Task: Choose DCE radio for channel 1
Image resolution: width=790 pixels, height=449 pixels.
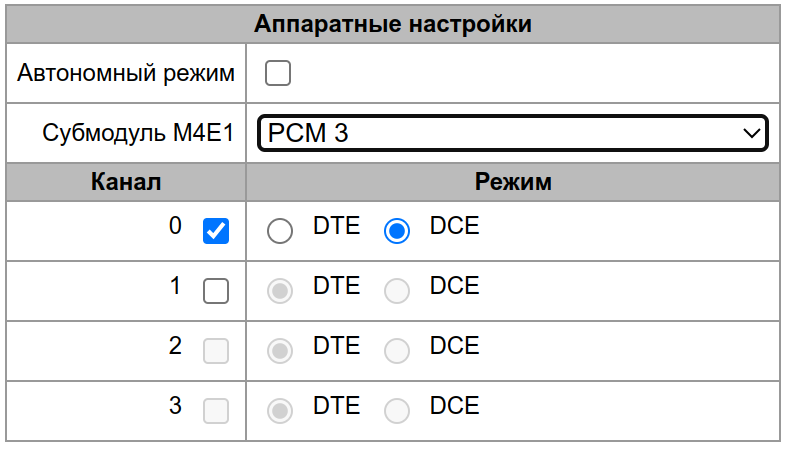Action: click(x=397, y=291)
